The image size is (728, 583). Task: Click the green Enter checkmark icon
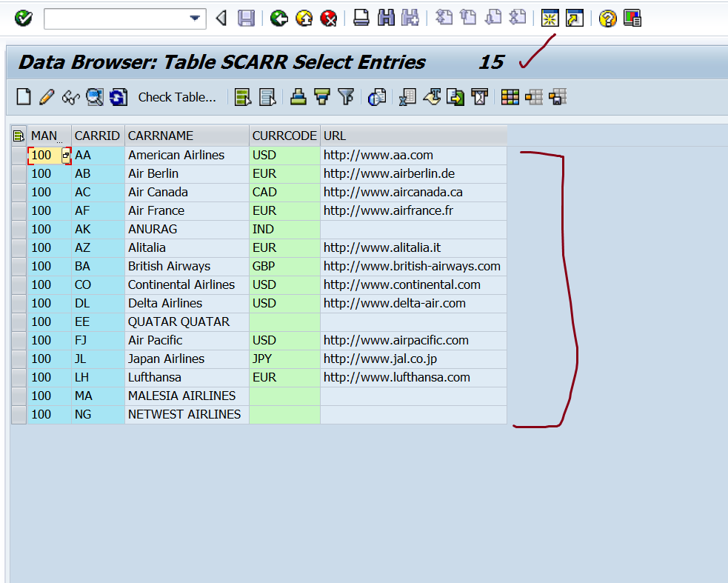coord(23,19)
